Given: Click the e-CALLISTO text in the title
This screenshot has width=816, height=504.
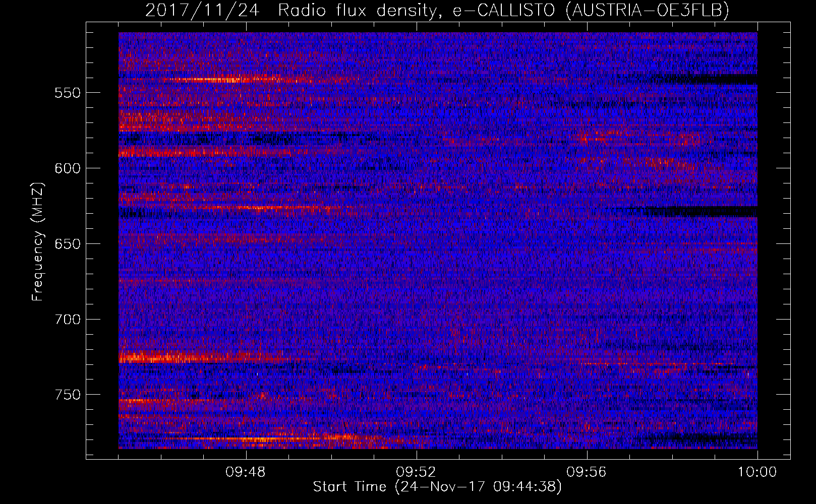Looking at the screenshot, I should coord(504,10).
